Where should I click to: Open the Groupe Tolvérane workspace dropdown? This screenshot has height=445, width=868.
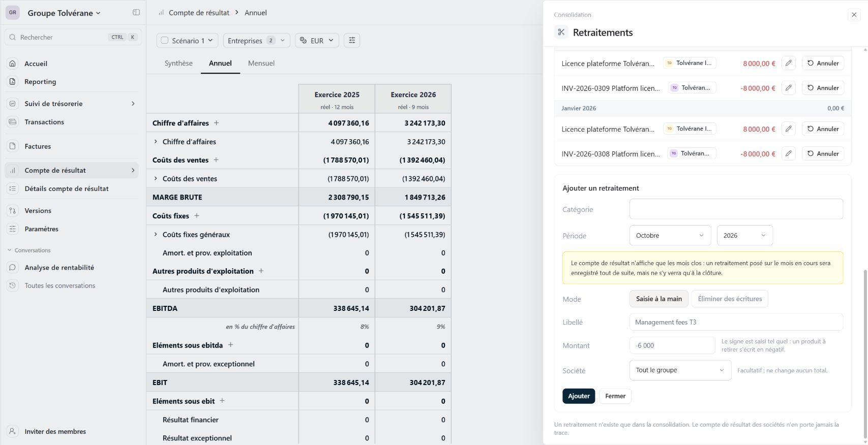pos(64,13)
